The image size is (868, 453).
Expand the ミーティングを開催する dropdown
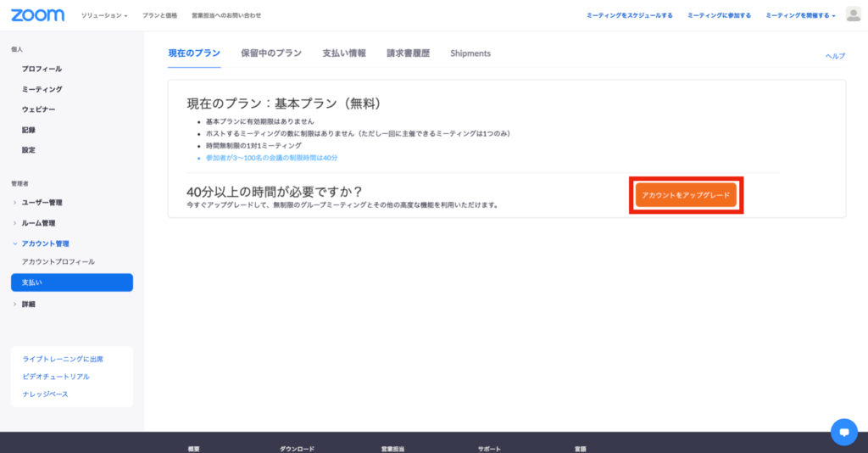[x=799, y=15]
